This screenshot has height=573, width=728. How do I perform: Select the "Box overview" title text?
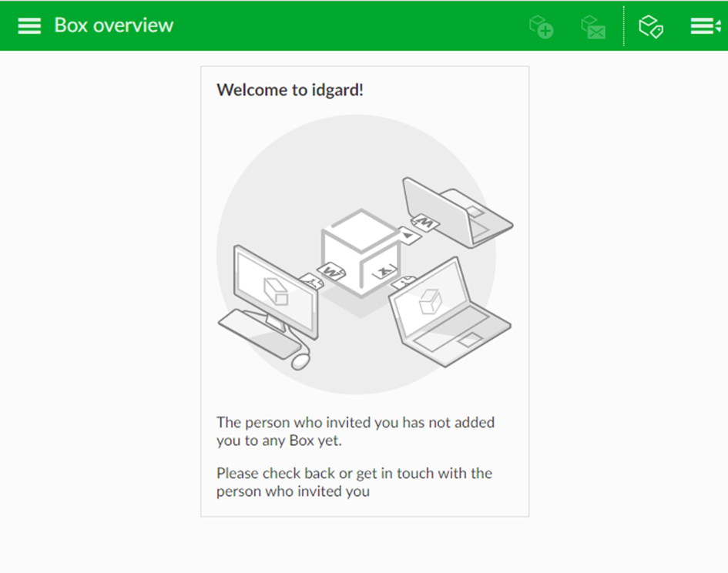coord(114,25)
